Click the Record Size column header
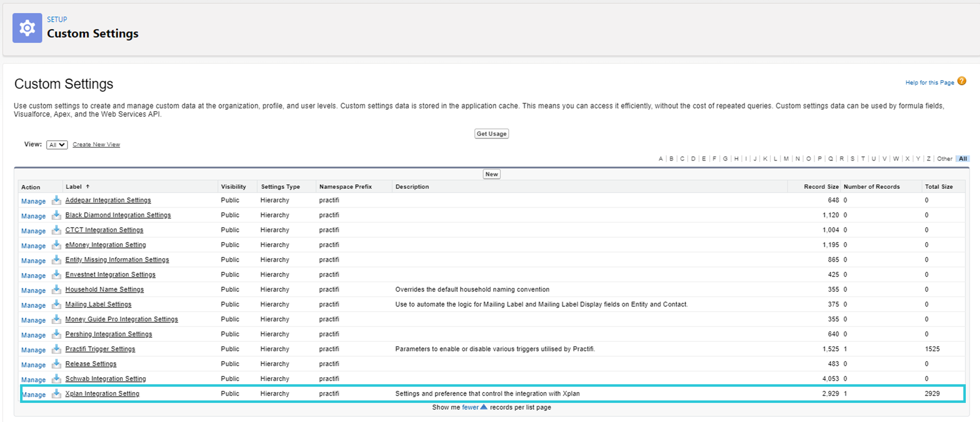Screen dimensions: 980x422 tap(822, 186)
